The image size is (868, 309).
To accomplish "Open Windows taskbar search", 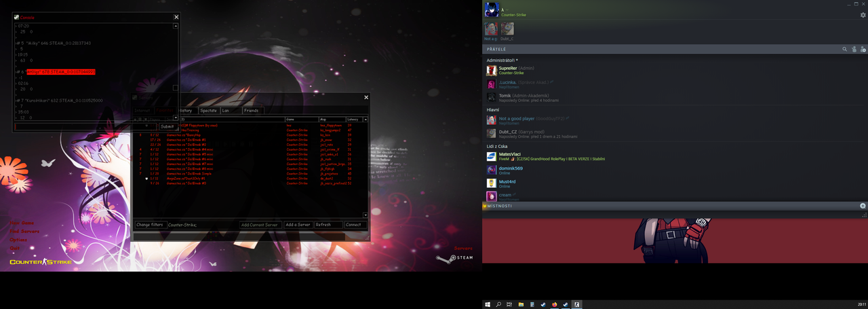I will pos(498,304).
